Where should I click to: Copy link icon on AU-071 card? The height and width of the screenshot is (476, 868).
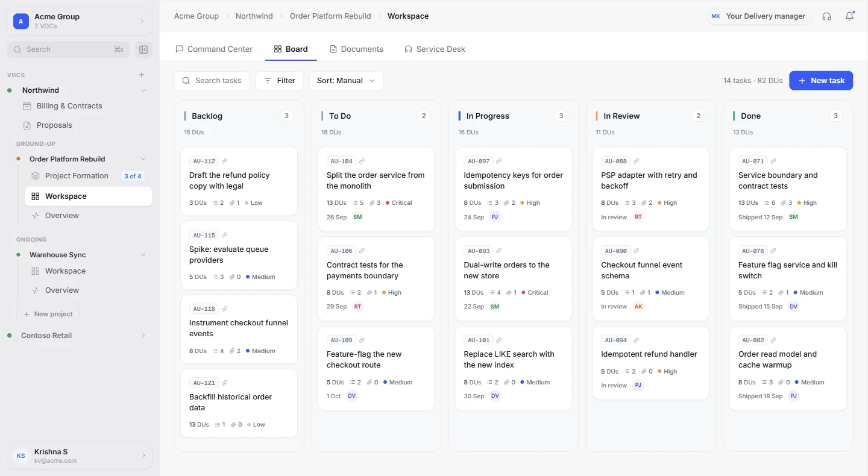(773, 161)
